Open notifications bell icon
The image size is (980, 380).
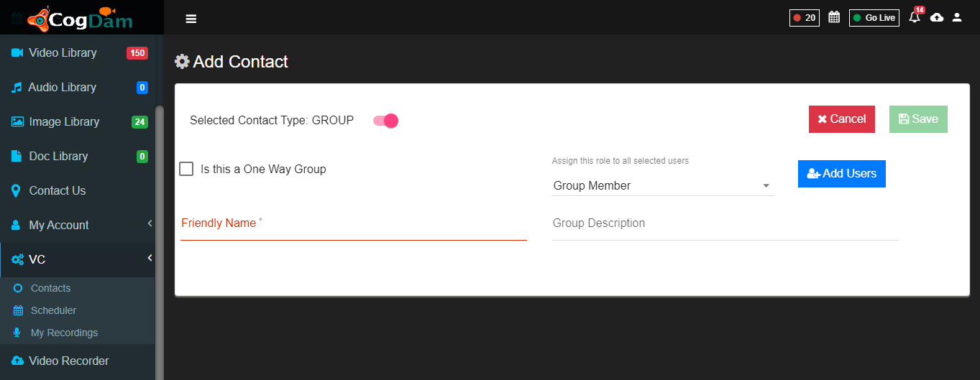(915, 17)
